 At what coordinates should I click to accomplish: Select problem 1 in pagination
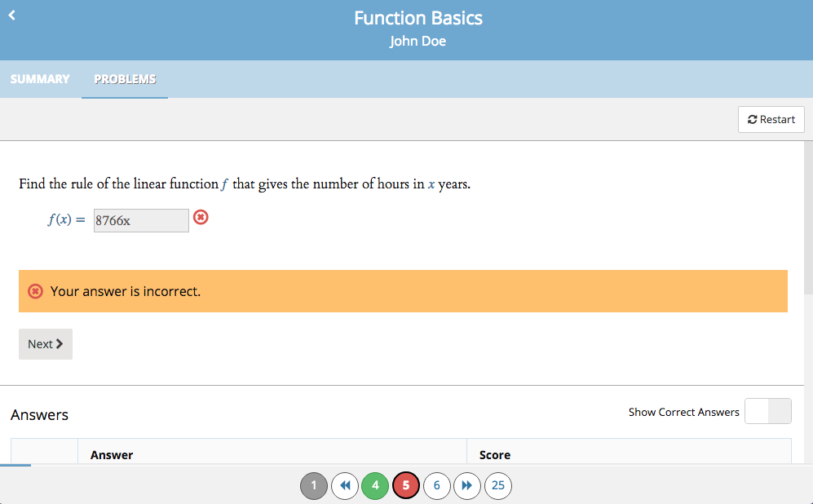314,485
